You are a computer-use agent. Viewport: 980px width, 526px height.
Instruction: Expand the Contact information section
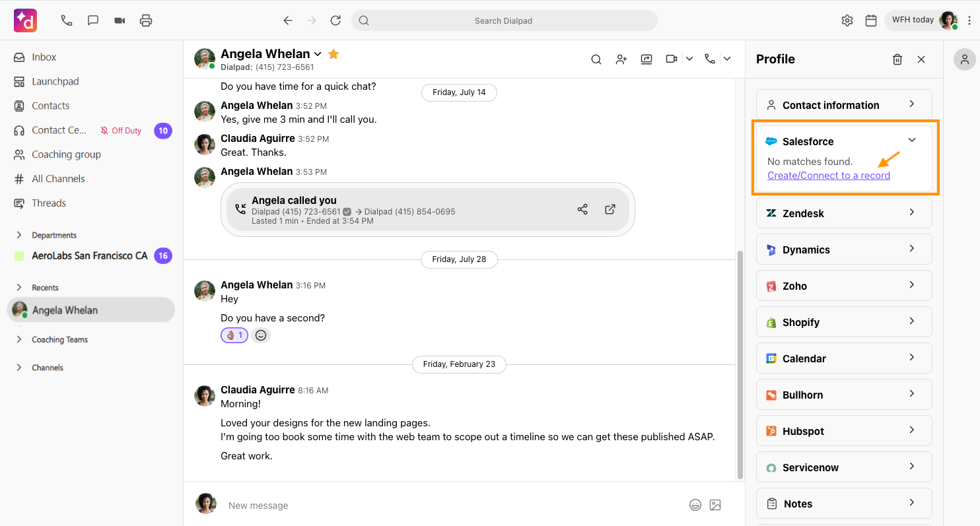pos(844,105)
